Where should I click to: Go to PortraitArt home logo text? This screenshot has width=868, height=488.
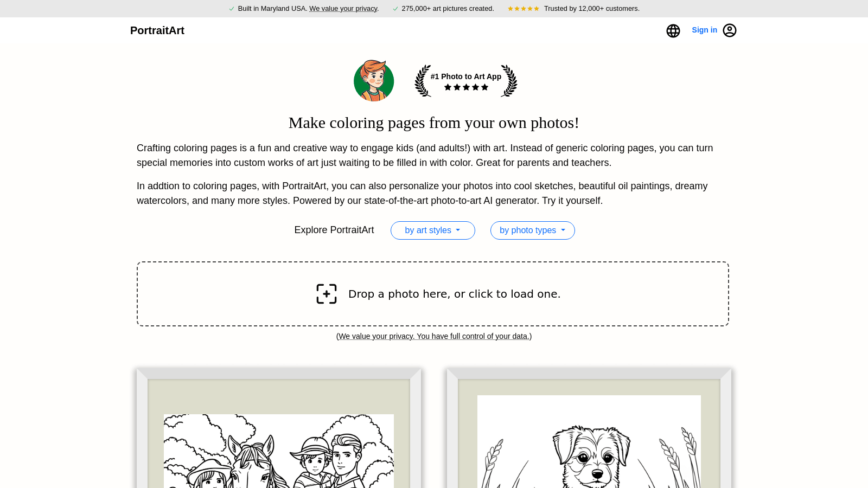click(157, 30)
